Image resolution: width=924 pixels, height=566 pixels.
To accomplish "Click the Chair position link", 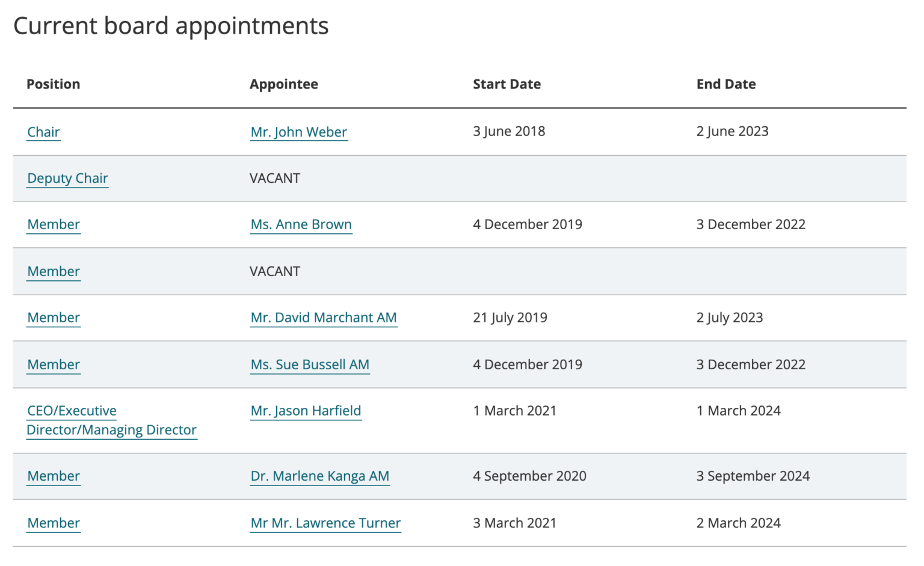I will click(x=43, y=132).
